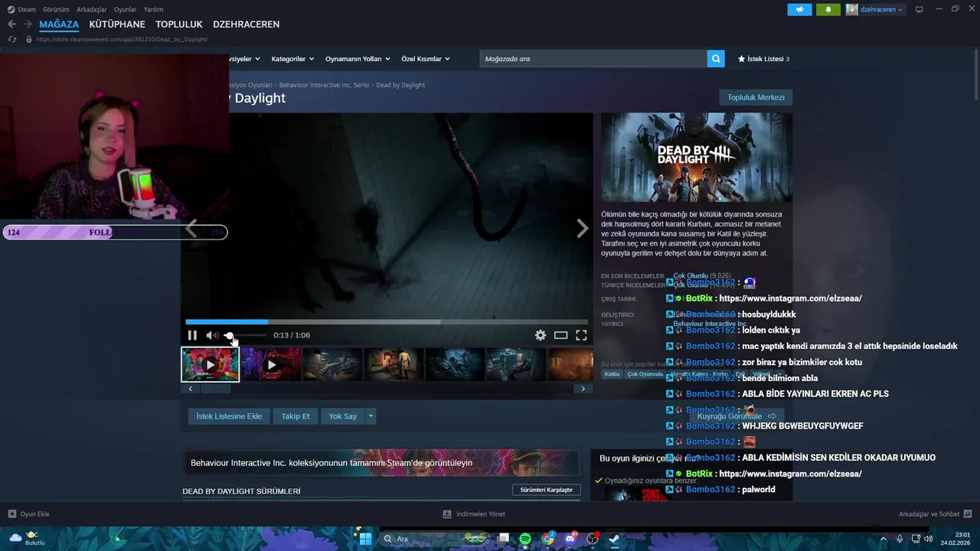This screenshot has height=551, width=980.
Task: Expand the Özel Kısımlar dropdown
Action: point(426,59)
